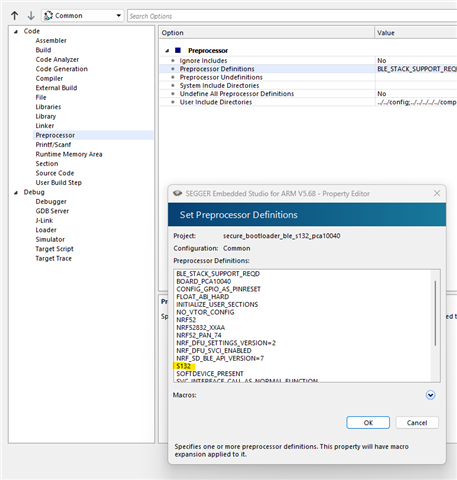Image resolution: width=457 pixels, height=480 pixels.
Task: Select Libraries tree item
Action: pos(48,107)
